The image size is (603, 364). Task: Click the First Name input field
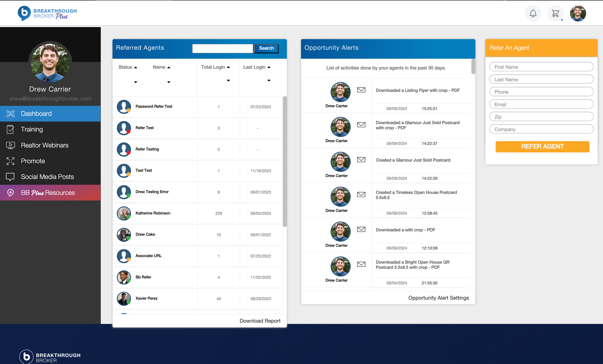tap(541, 67)
